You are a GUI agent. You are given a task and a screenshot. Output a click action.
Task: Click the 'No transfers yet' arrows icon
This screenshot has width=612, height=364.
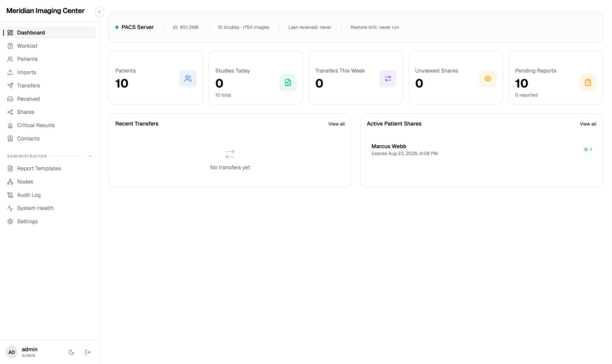[x=230, y=154]
